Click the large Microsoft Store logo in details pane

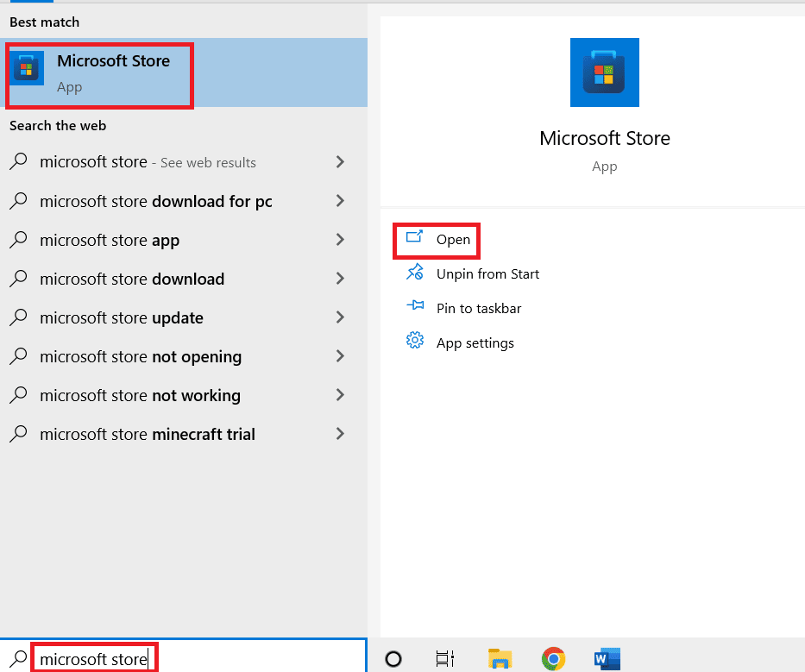[604, 72]
